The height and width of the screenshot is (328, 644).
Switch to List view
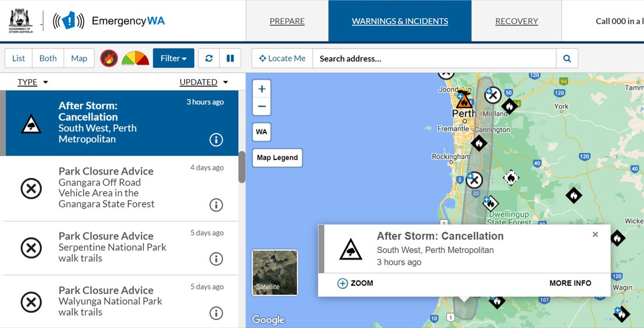19,59
